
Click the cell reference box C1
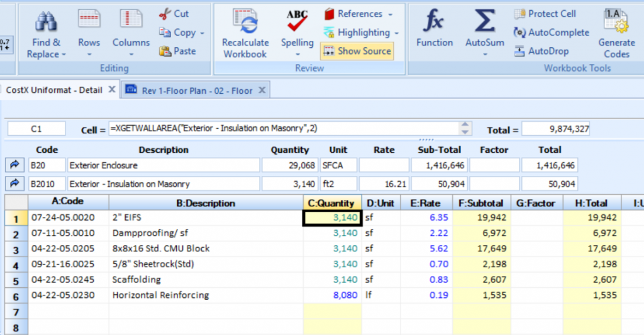[x=36, y=129]
